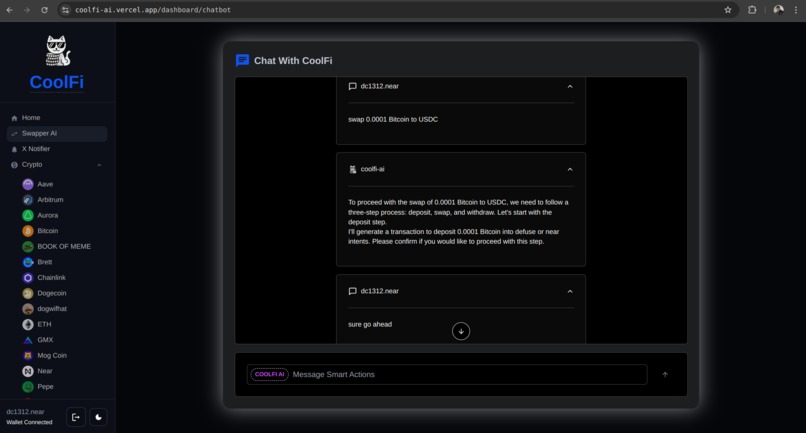Screen dimensions: 806x433
Task: Click the CoolFi brand title
Action: [x=57, y=82]
